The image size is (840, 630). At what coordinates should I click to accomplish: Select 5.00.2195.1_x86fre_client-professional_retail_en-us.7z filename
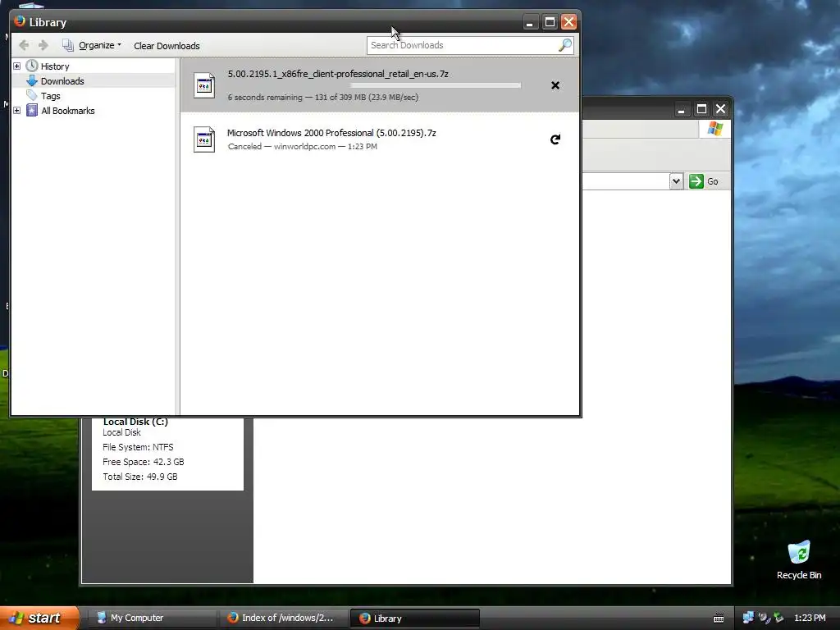tap(338, 74)
